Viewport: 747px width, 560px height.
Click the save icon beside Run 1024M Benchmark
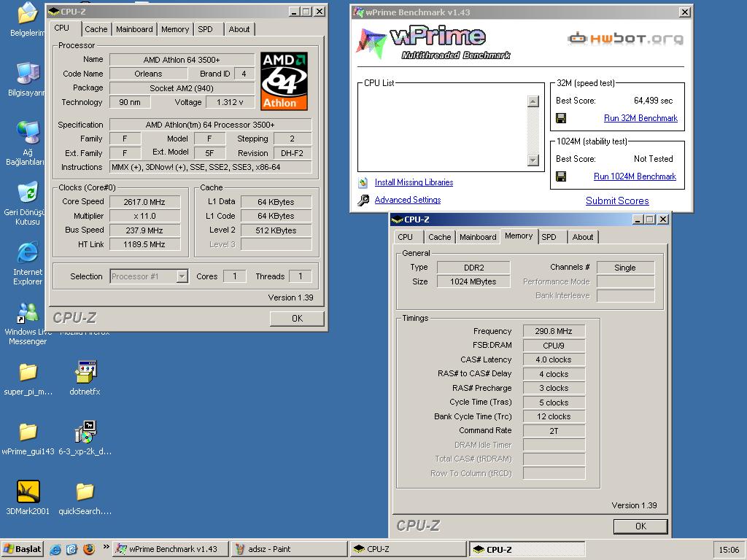(561, 176)
